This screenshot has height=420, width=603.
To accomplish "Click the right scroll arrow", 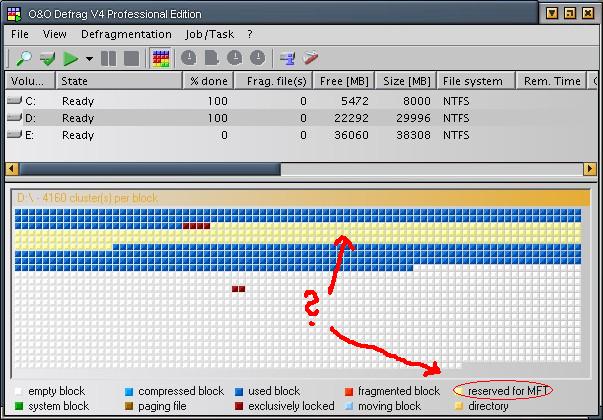I will click(590, 169).
